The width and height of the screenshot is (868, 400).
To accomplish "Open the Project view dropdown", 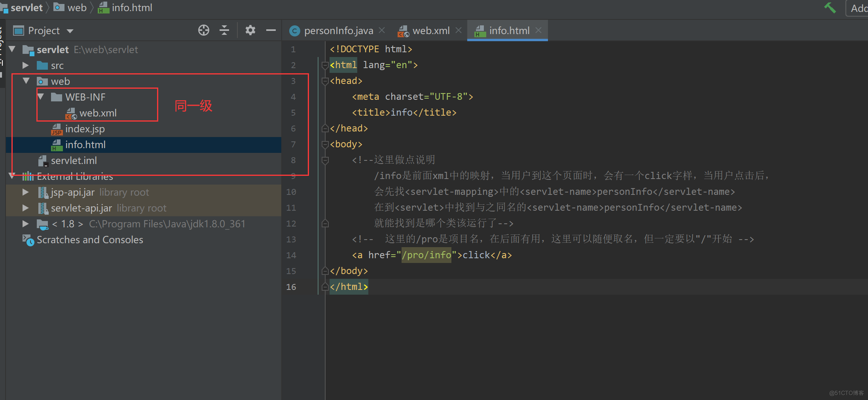I will (70, 31).
